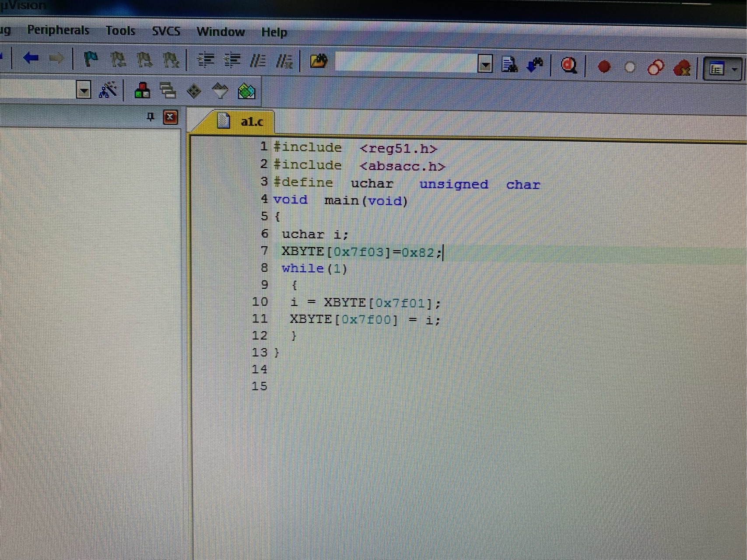Viewport: 747px width, 560px height.
Task: Comment the selected code lines
Action: point(258,61)
